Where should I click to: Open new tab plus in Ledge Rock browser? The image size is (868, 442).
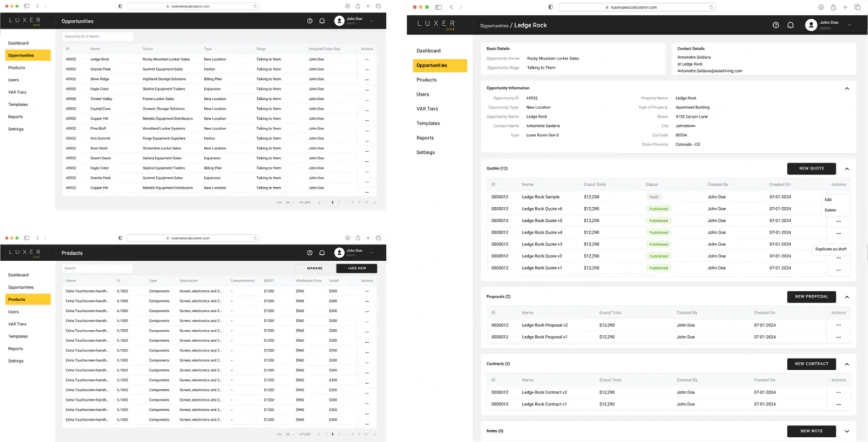pyautogui.click(x=846, y=7)
